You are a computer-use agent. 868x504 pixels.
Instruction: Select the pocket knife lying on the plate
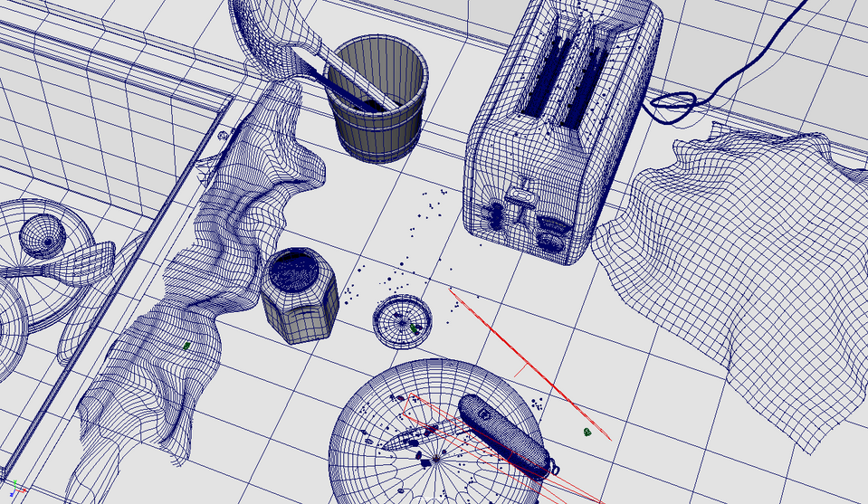click(504, 436)
